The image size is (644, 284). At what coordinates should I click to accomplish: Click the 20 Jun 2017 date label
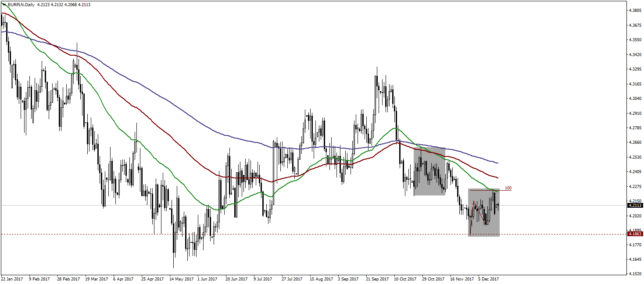236,279
